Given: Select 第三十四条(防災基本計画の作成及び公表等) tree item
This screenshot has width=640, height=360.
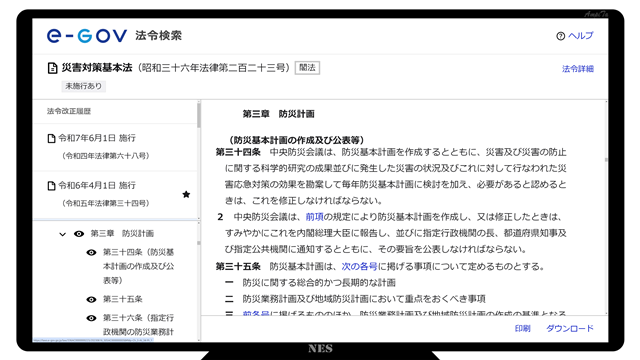Looking at the screenshot, I should [x=138, y=266].
